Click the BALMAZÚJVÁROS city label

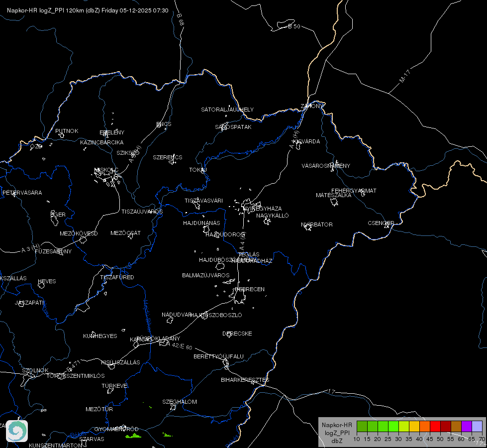tap(205, 275)
